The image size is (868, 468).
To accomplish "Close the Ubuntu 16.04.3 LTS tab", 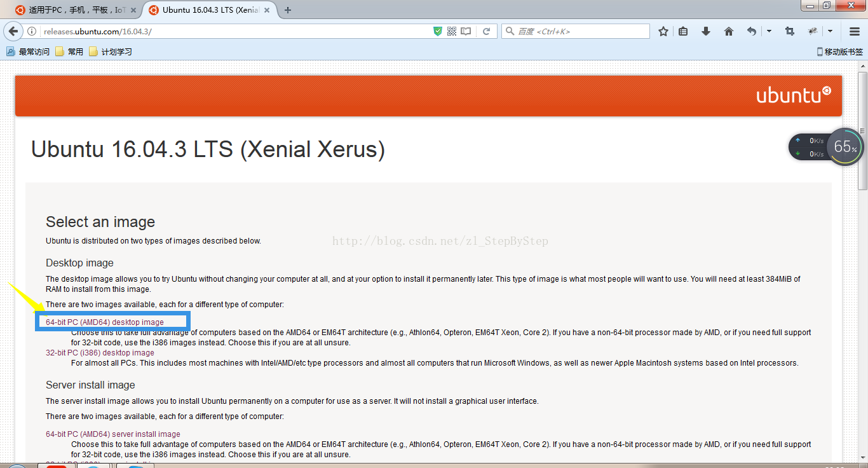I will pyautogui.click(x=267, y=10).
